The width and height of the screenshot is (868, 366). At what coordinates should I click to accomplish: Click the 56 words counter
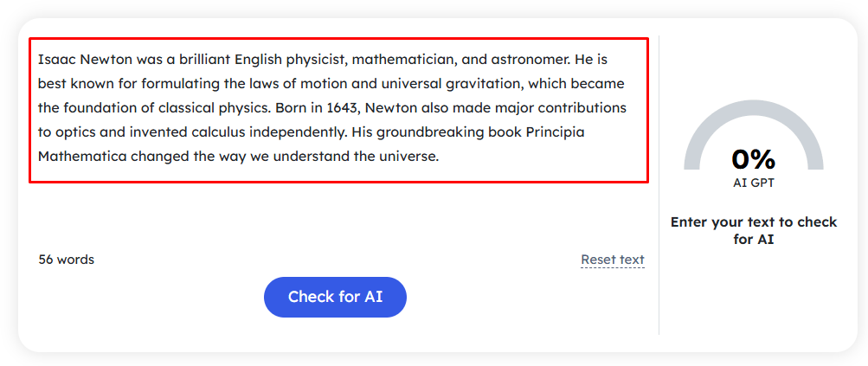[x=67, y=260]
